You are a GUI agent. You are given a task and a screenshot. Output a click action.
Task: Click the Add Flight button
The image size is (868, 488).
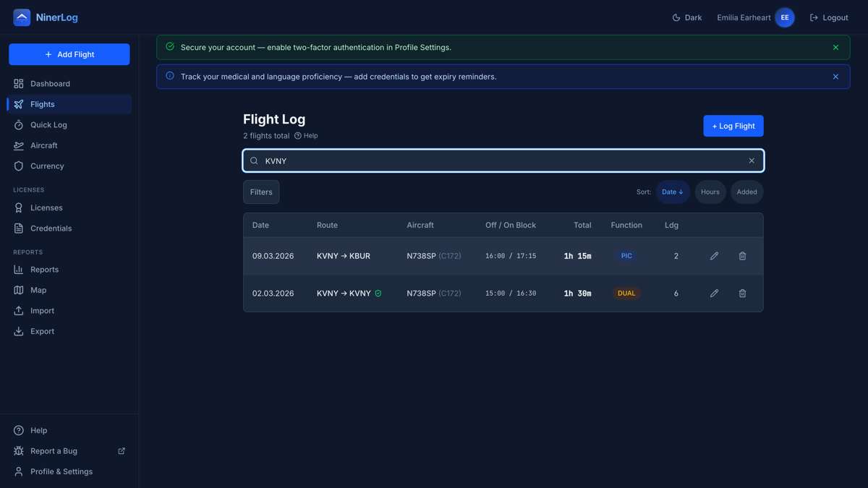coord(69,54)
